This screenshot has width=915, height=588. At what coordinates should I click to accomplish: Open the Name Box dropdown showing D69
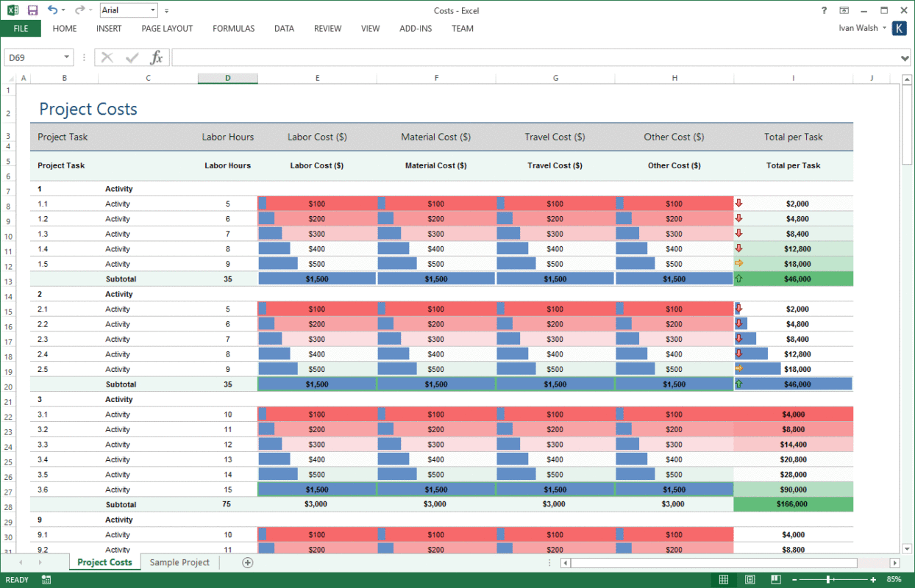(x=65, y=57)
